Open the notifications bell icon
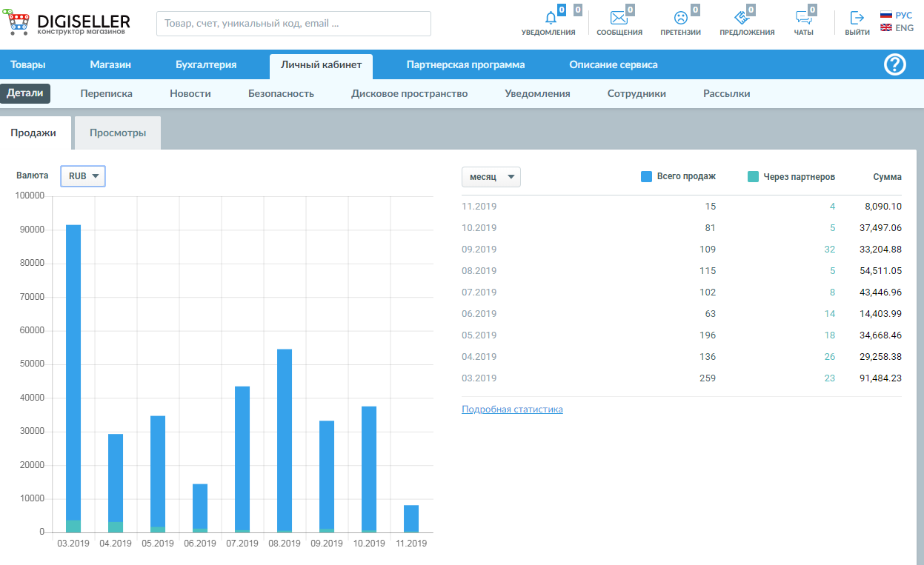This screenshot has width=924, height=565. (x=550, y=19)
